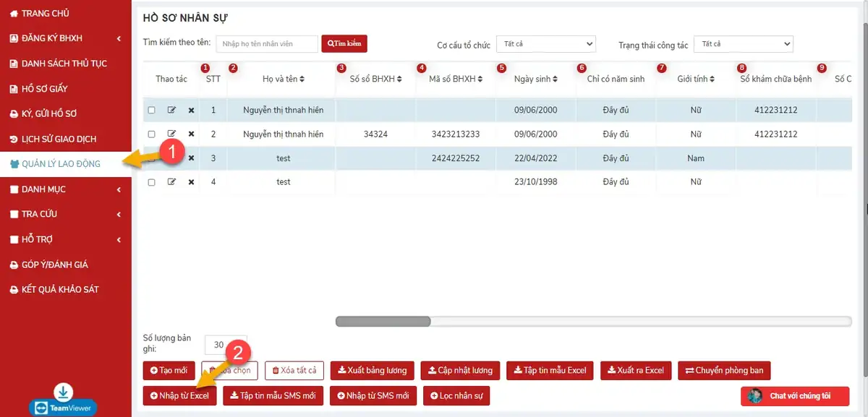
Task: Select Mã số BHXH value 2424225252
Action: [x=456, y=158]
